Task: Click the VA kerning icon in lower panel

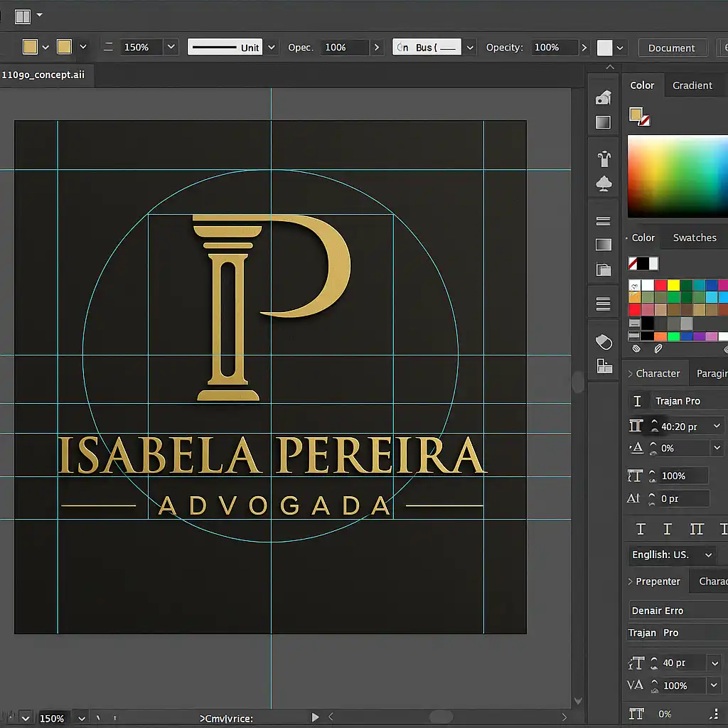Action: coord(635,685)
